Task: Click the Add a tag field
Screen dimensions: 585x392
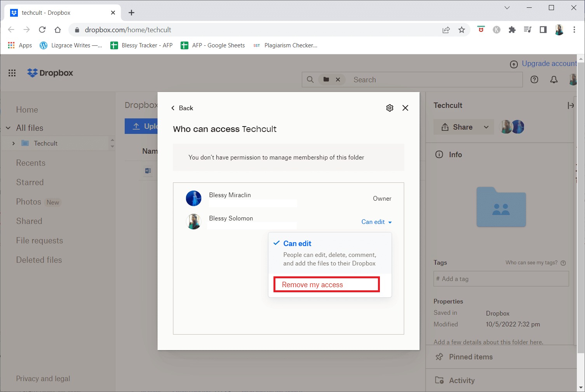Action: pos(501,279)
